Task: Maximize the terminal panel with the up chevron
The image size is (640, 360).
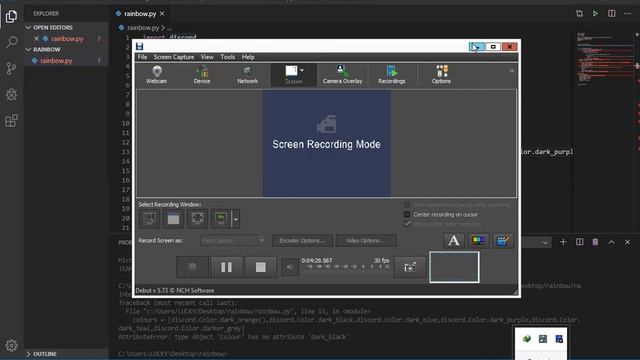Action: pyautogui.click(x=611, y=242)
